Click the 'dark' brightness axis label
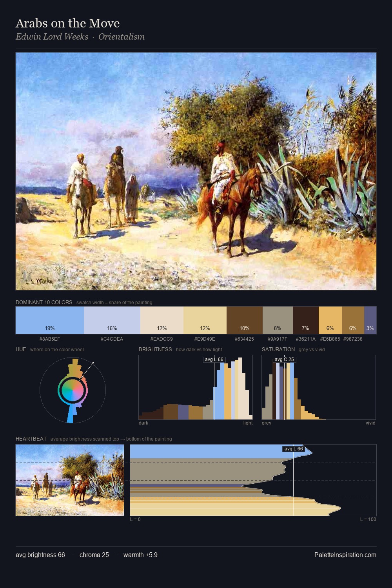Viewport: 392px width, 588px height. tap(143, 423)
